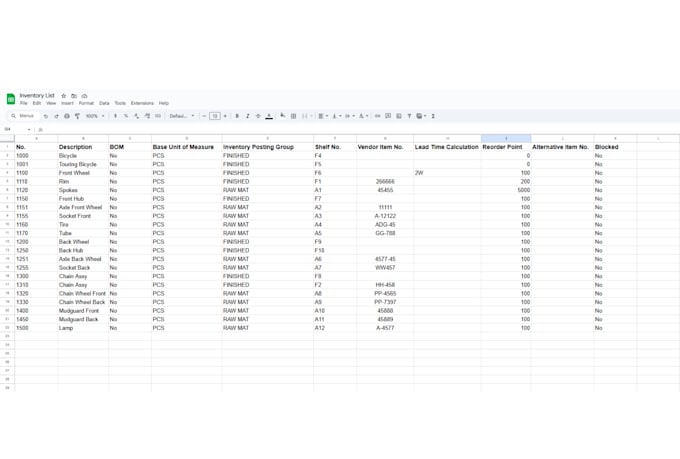The image size is (680, 459).
Task: Open the borders tool
Action: [294, 116]
